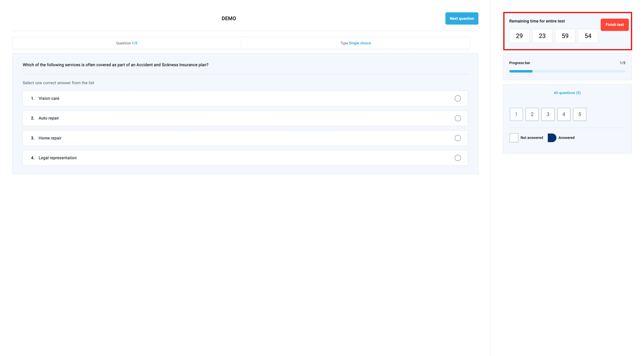Jump to question 2 box
Image resolution: width=644 pixels, height=356 pixels.
tap(532, 114)
